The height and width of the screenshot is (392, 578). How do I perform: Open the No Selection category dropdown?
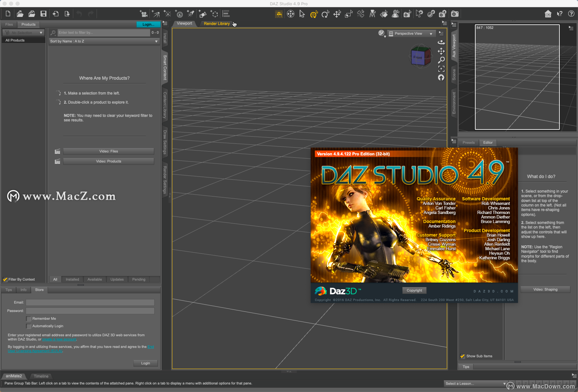pos(23,33)
